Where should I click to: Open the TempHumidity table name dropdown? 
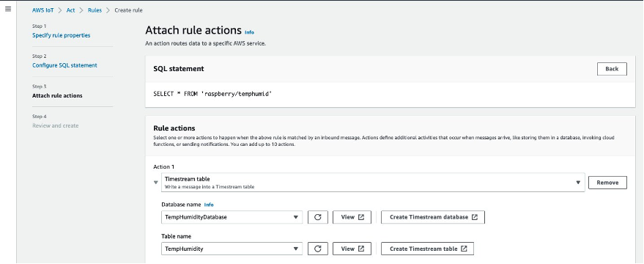point(232,249)
